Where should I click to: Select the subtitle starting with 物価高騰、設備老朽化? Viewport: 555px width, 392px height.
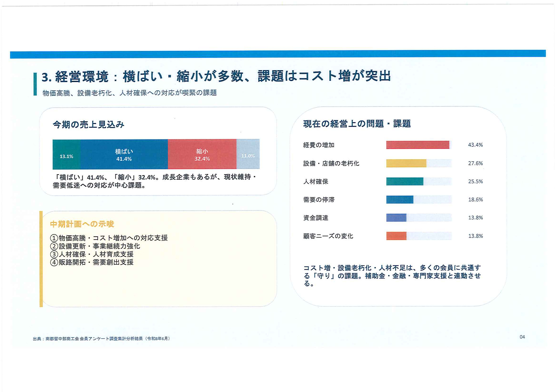click(x=129, y=93)
